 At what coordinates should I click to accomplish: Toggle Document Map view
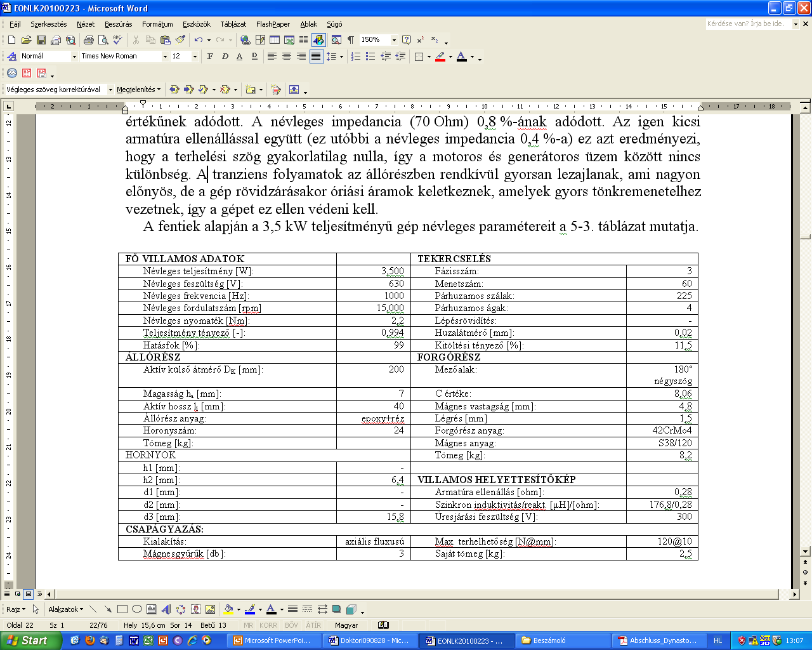pos(336,40)
